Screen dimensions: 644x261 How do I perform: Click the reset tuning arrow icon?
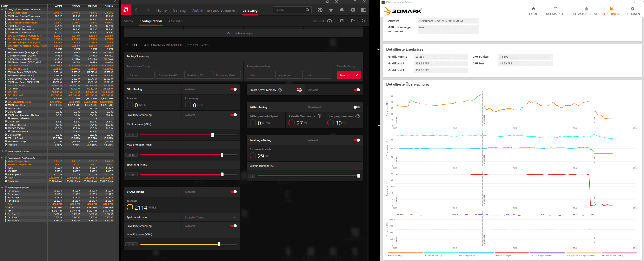[364, 21]
